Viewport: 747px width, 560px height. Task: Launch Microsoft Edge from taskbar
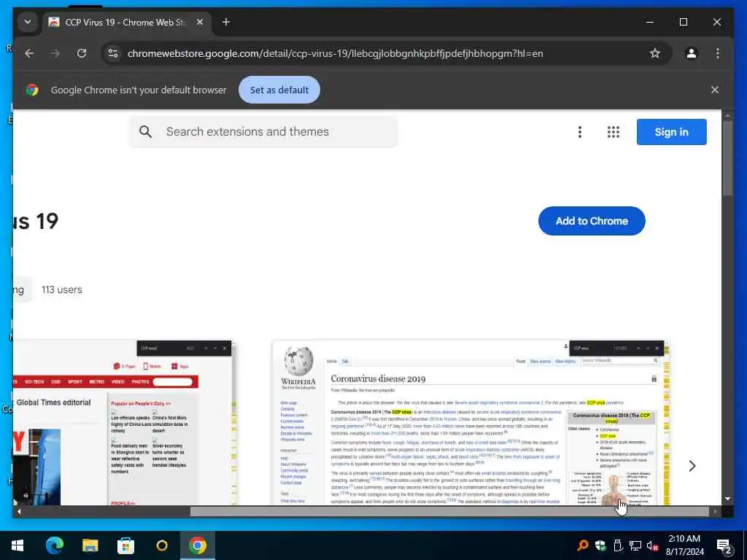pyautogui.click(x=54, y=545)
